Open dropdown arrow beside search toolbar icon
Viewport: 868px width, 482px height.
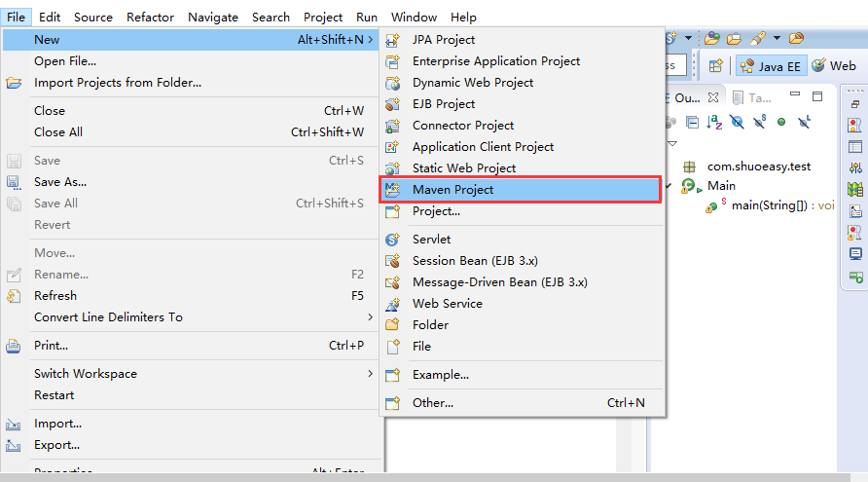pos(777,38)
